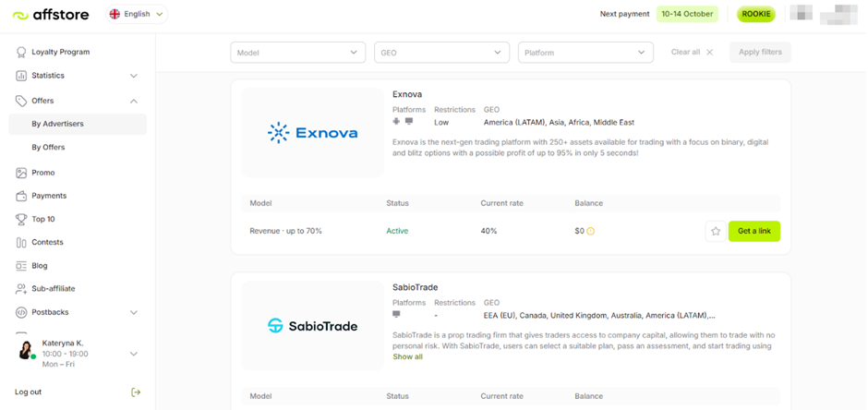
Task: Click Get a link button for Exnova
Action: coord(753,231)
